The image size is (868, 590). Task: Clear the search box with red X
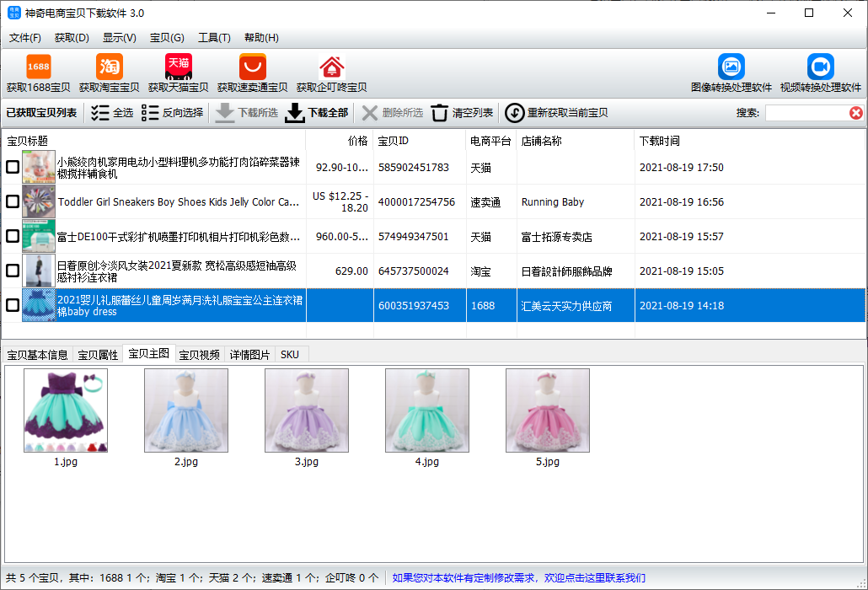click(x=856, y=113)
